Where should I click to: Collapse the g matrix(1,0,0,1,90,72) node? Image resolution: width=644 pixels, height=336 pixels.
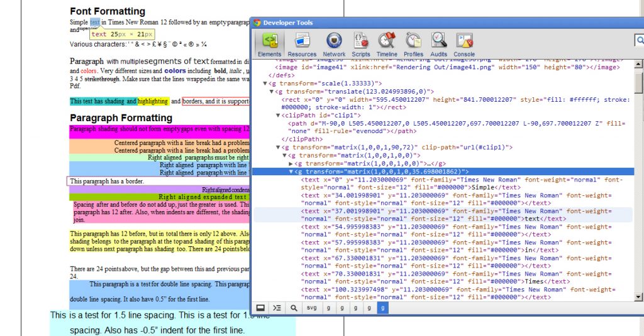[x=278, y=148]
